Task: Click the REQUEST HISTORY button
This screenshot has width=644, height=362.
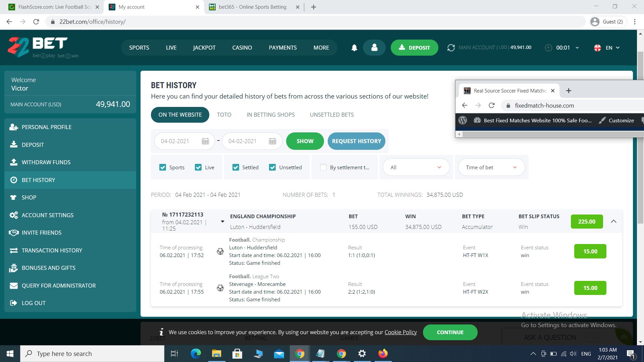Action: click(357, 141)
